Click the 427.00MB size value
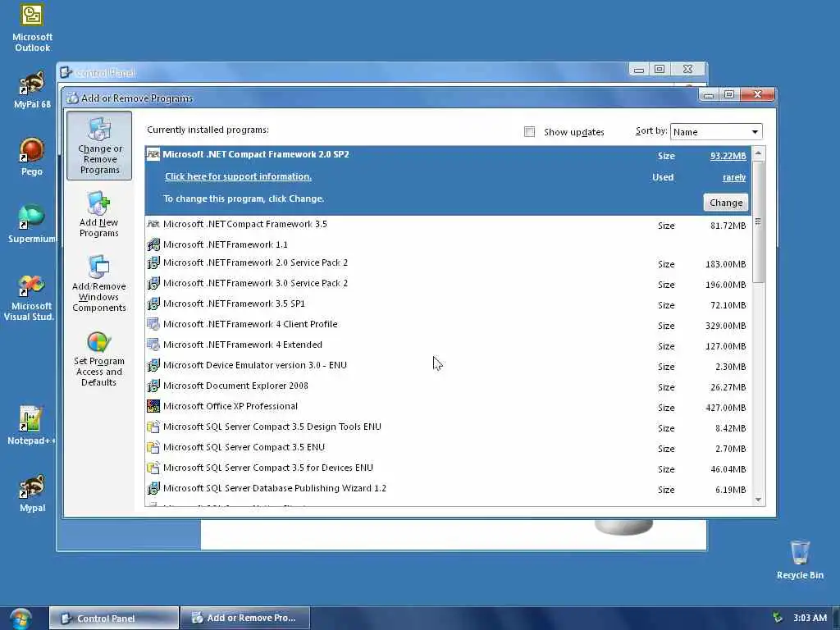 tap(725, 408)
